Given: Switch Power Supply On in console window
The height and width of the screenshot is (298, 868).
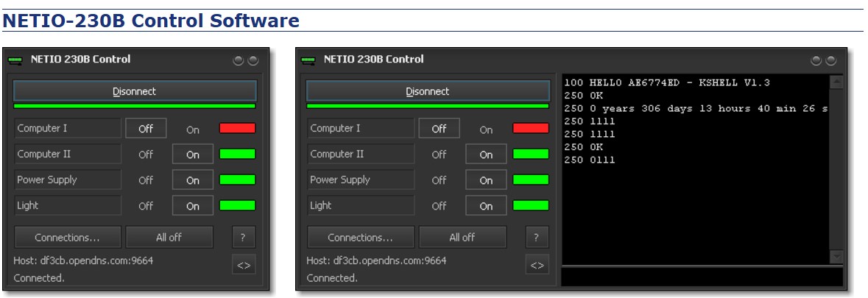Looking at the screenshot, I should [486, 180].
